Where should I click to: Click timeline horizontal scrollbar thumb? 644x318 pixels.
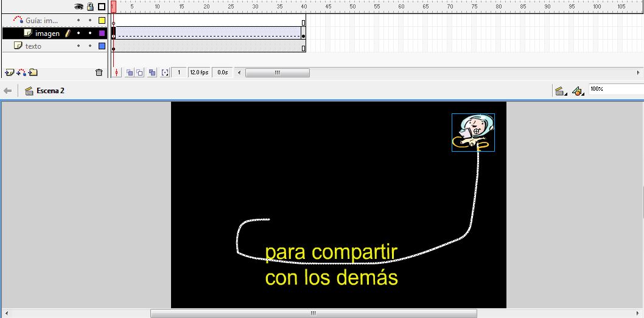point(278,72)
